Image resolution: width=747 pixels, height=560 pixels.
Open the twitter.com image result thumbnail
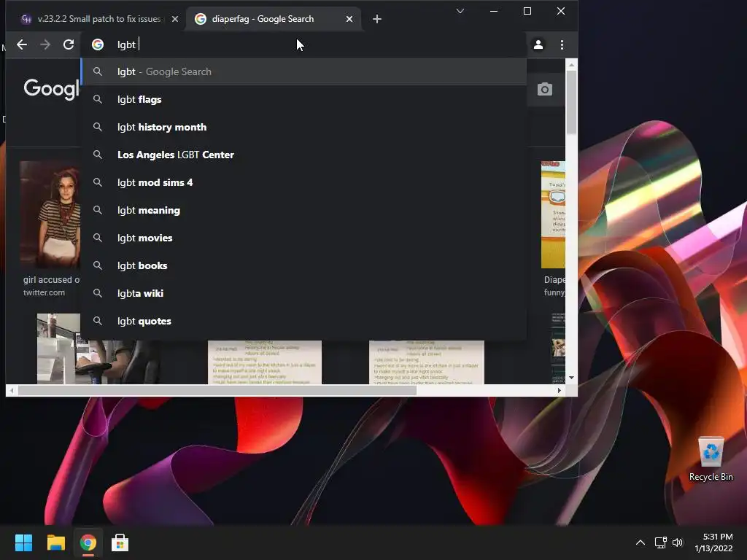point(50,214)
